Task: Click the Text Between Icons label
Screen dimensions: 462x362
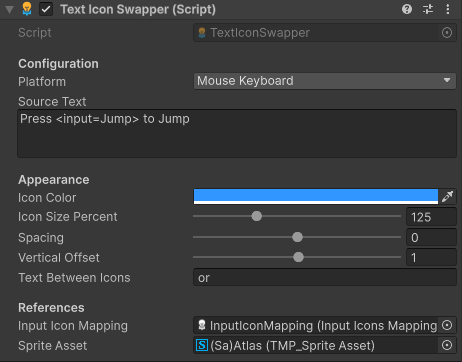Action: 74,278
